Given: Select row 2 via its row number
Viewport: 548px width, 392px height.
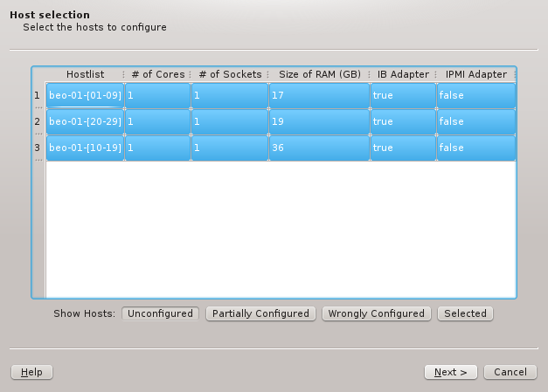Looking at the screenshot, I should (x=37, y=122).
